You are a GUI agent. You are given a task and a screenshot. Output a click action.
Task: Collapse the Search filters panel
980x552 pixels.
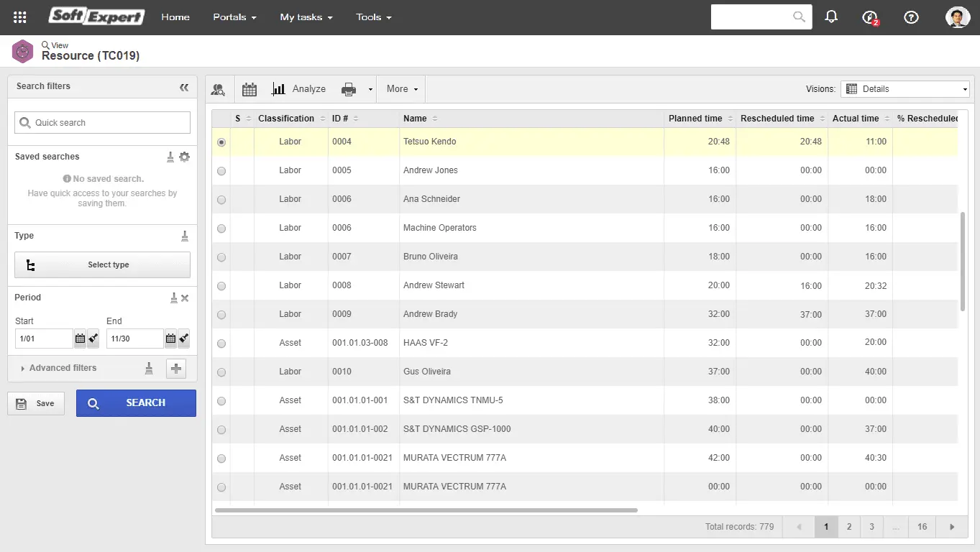(184, 87)
